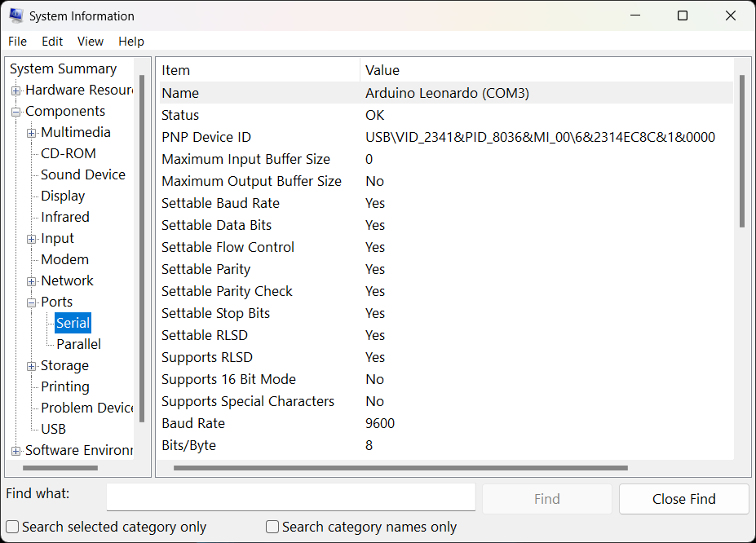The height and width of the screenshot is (543, 756).
Task: Select the Modem tree item
Action: [64, 260]
